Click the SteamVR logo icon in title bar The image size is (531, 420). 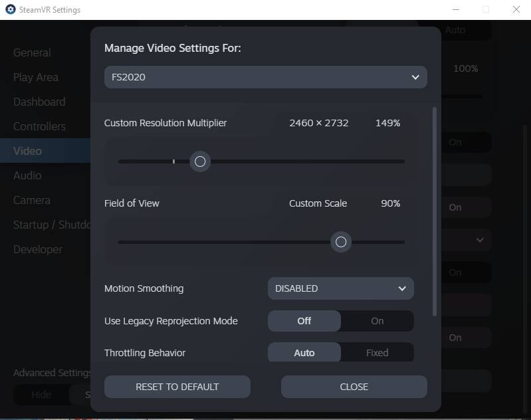[11, 9]
